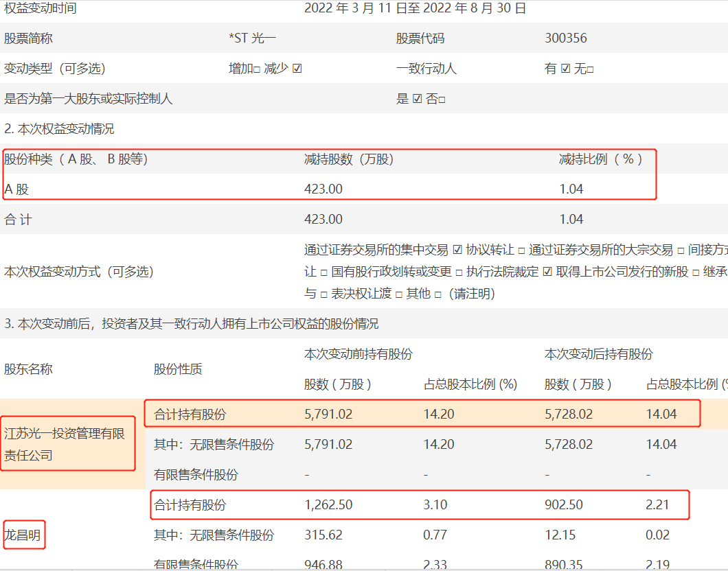This screenshot has height=571, width=728.
Task: Click the 一致行动人 label
Action: (x=426, y=69)
